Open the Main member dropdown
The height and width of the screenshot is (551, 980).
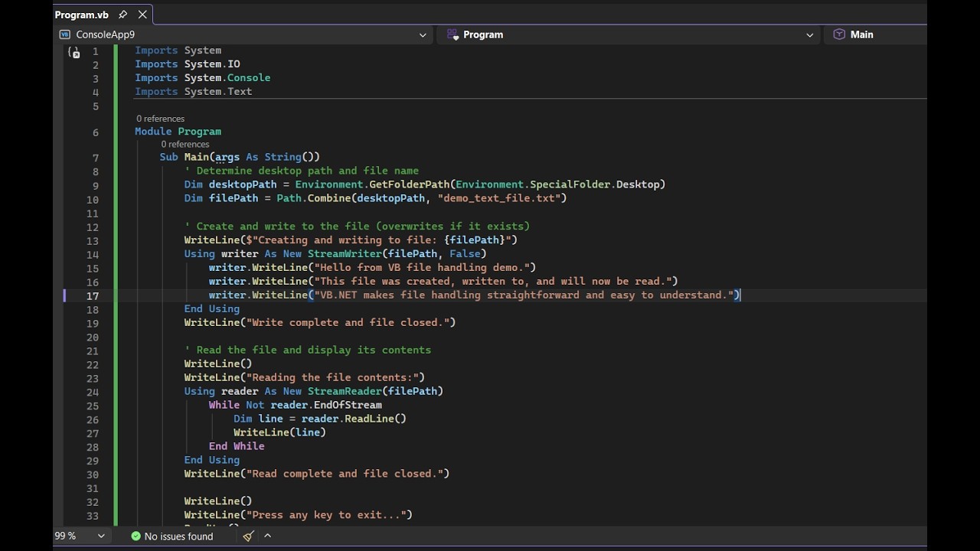(875, 34)
